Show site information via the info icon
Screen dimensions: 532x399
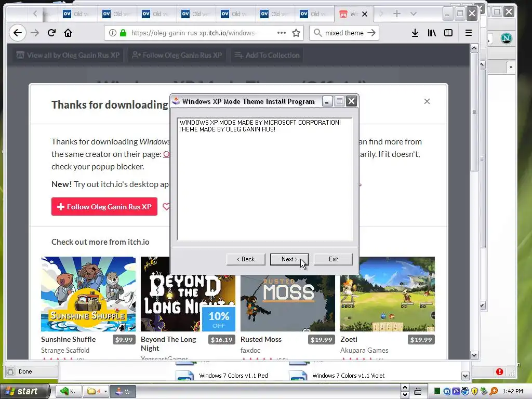coord(113,33)
